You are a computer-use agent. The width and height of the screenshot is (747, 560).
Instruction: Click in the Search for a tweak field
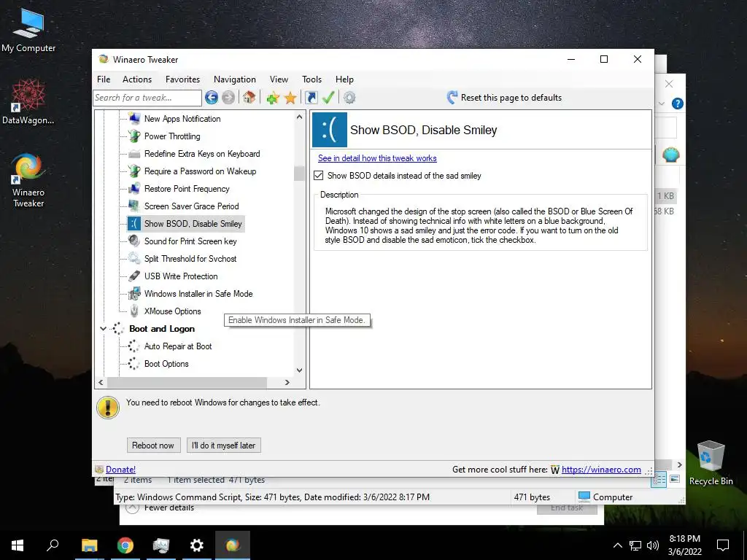(x=147, y=98)
